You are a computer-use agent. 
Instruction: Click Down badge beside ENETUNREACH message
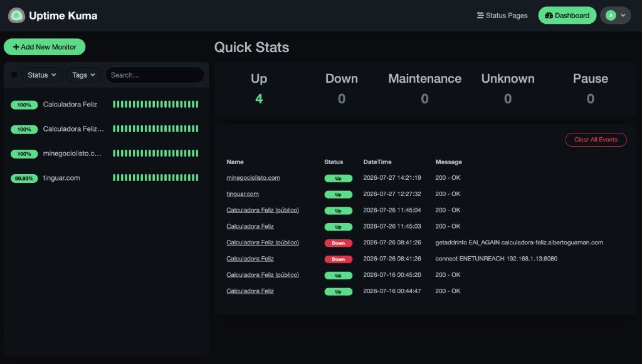338,259
